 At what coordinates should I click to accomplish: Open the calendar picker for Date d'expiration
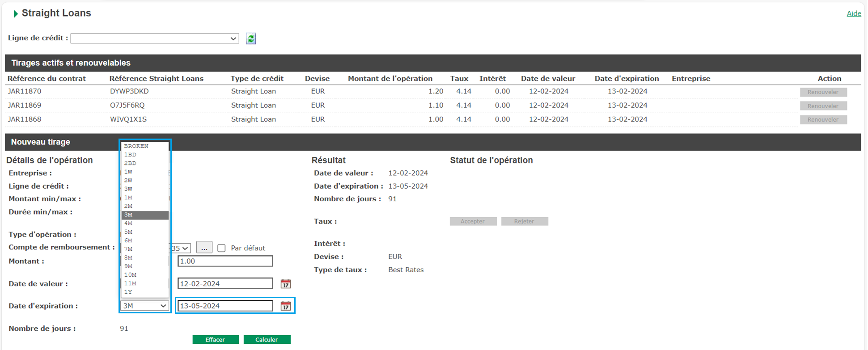click(285, 306)
